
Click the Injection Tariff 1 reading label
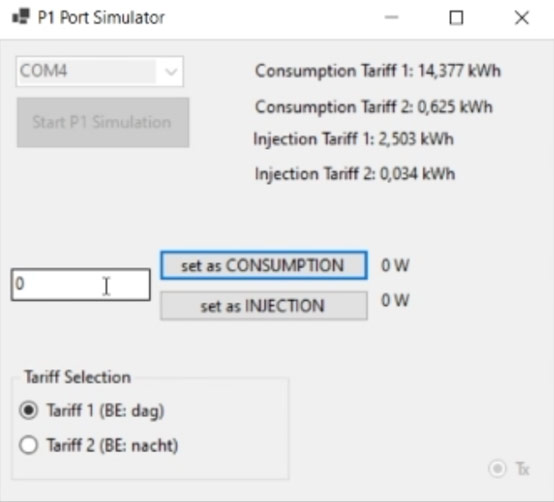[353, 139]
